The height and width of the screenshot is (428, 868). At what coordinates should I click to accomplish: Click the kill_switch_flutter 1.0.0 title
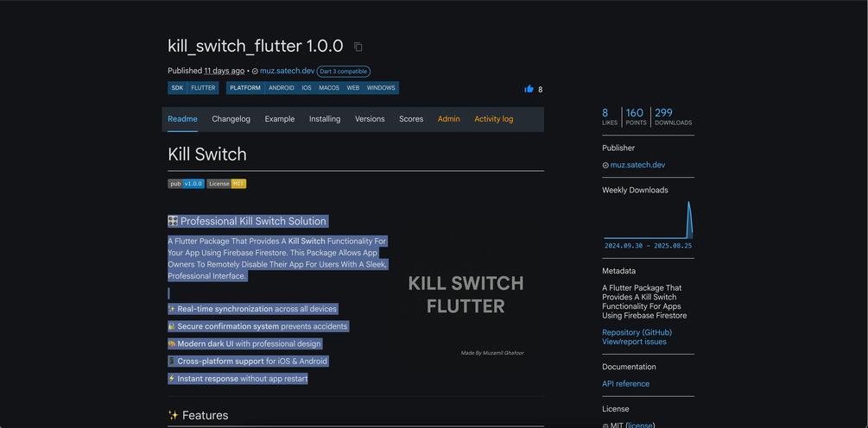tap(255, 47)
